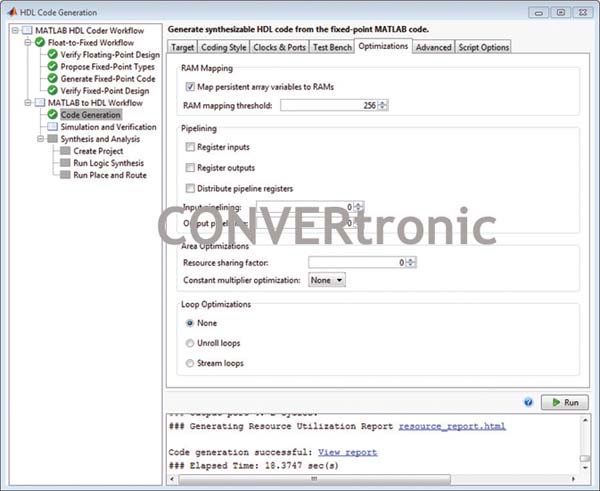Select Run Logic Synthesis tree item
The width and height of the screenshot is (600, 491).
coord(108,163)
